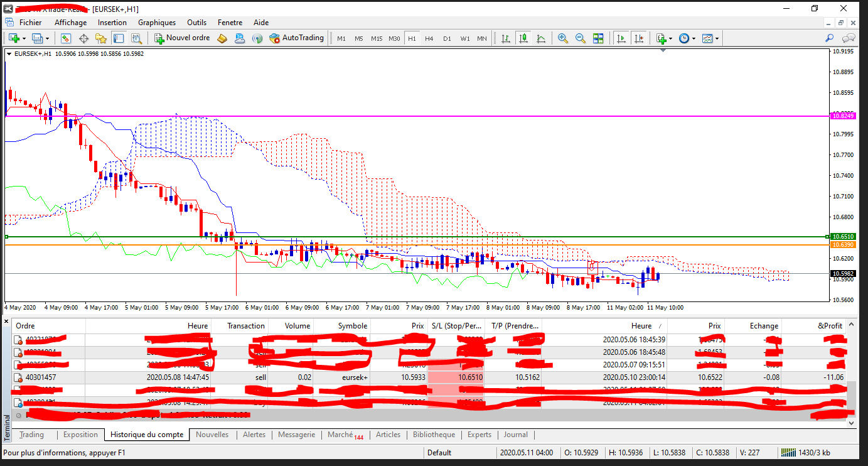Switch to the Nouvelles tab
The height and width of the screenshot is (466, 868).
[x=212, y=435]
